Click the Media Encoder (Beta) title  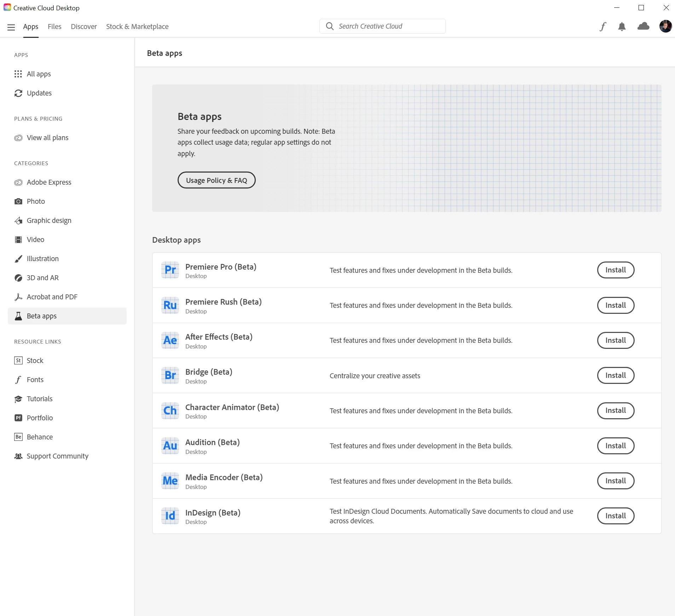coord(224,477)
